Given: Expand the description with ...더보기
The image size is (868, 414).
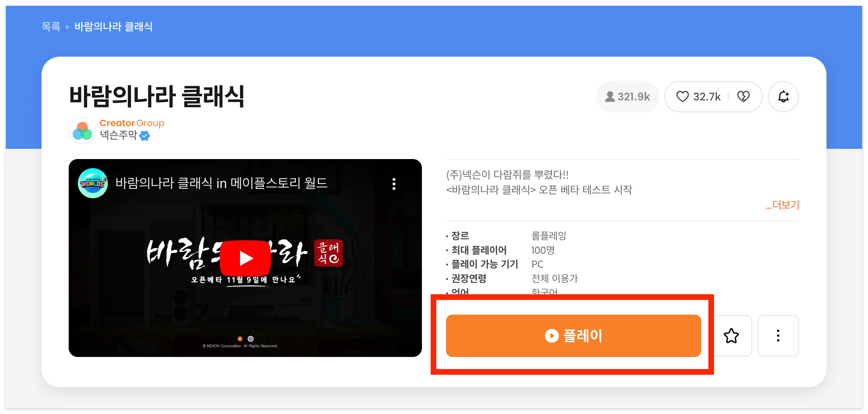Looking at the screenshot, I should pos(782,205).
